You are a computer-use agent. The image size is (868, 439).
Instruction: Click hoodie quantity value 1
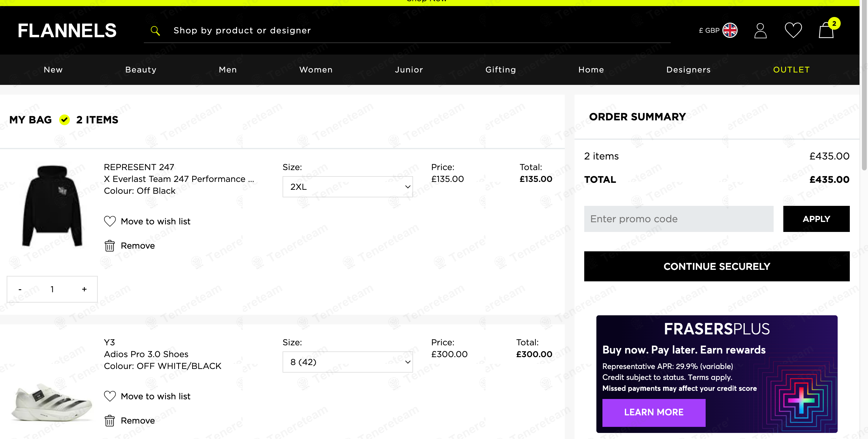pyautogui.click(x=52, y=289)
